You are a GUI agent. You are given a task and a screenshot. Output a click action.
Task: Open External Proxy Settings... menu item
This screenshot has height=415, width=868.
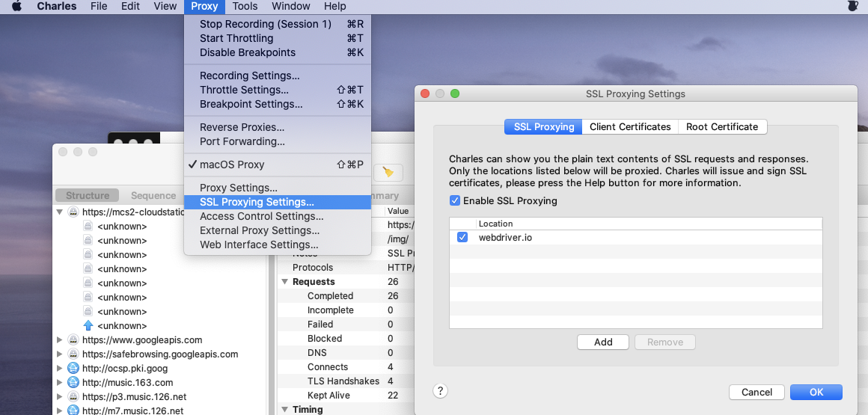278,231
